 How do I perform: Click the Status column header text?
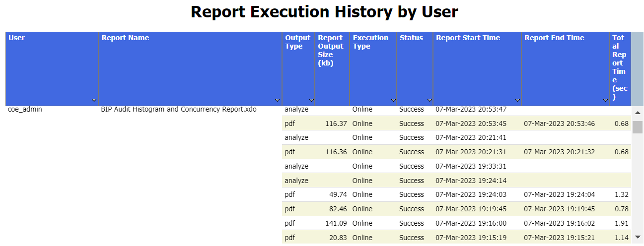411,38
